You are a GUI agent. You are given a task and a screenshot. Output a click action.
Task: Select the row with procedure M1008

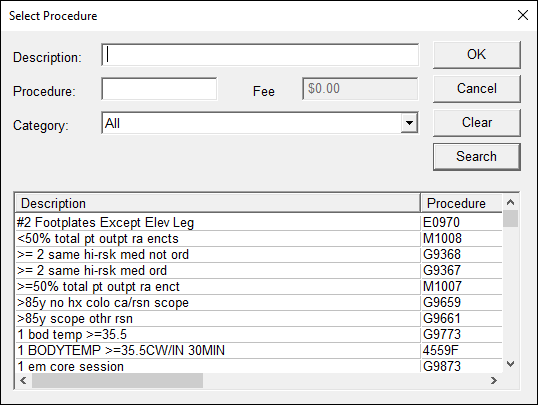pos(259,239)
